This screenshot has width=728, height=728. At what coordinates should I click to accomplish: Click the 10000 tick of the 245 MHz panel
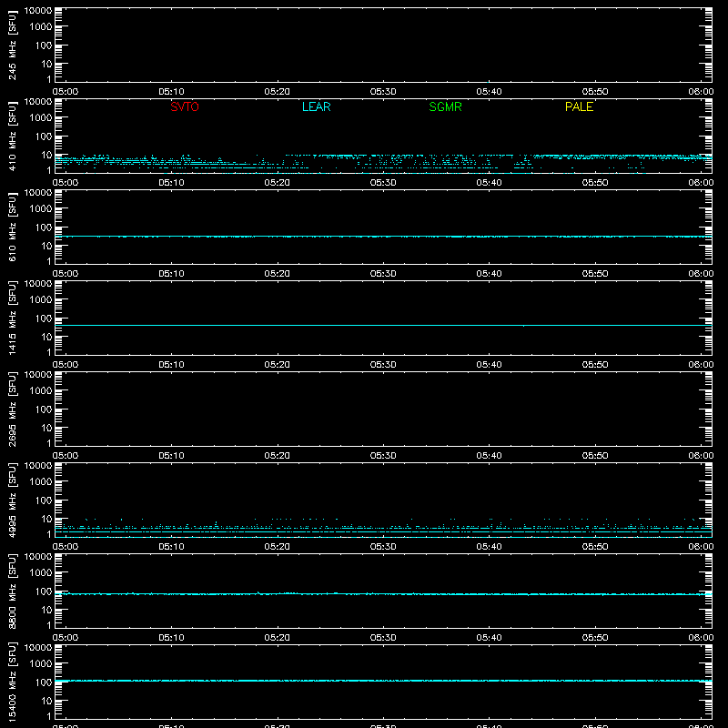click(38, 11)
